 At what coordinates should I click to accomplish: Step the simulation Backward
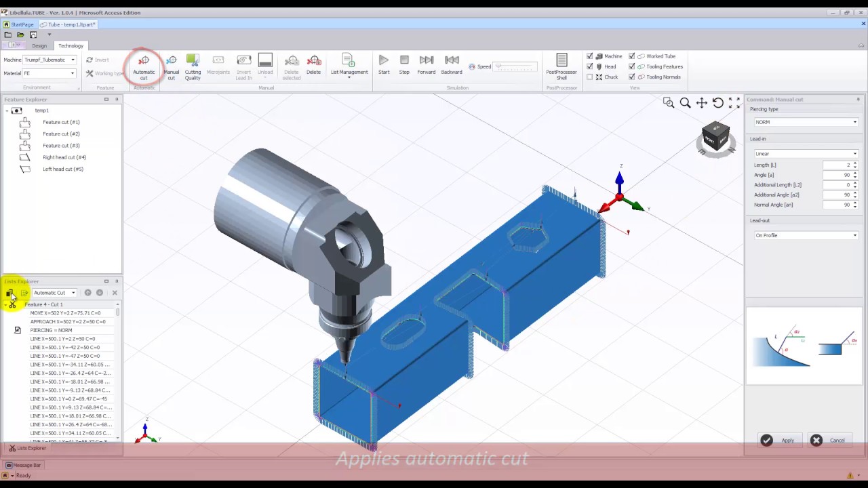coord(452,64)
